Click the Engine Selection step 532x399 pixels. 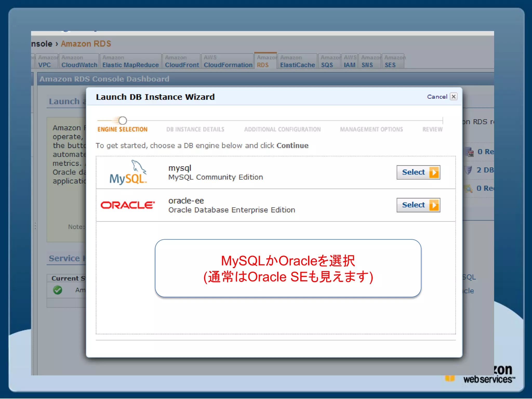coord(122,129)
